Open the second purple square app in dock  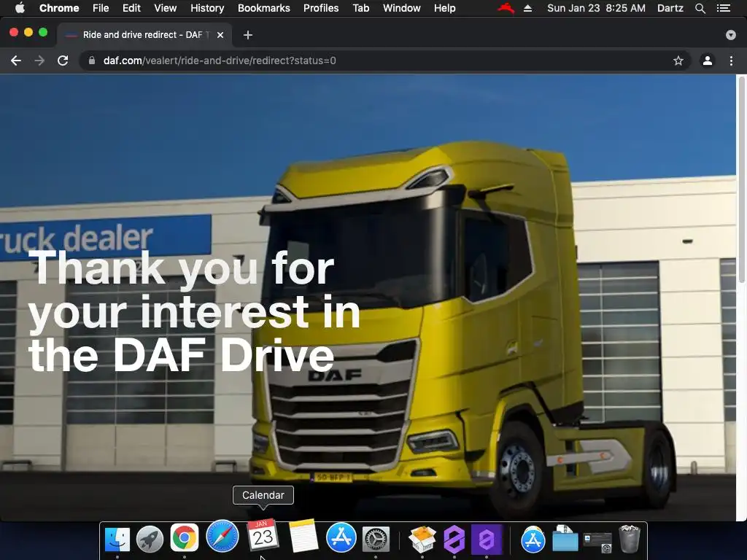487,539
